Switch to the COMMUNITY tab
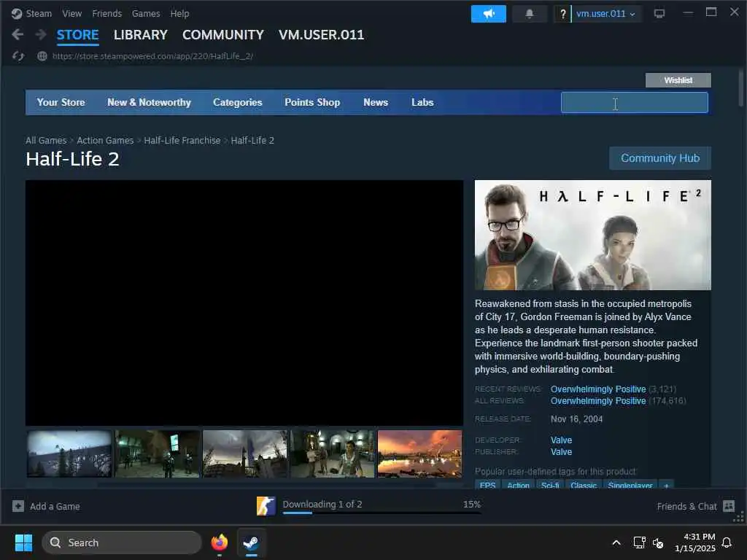This screenshot has width=747, height=560. (223, 35)
